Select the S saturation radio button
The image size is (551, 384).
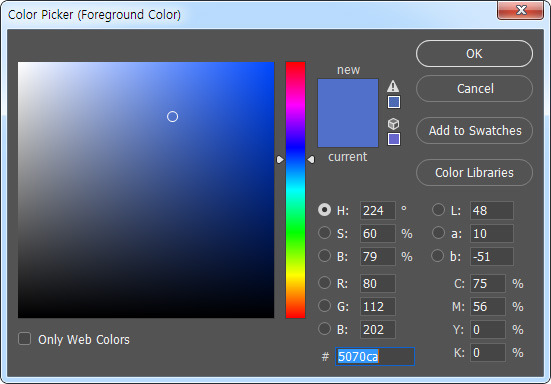tap(324, 233)
